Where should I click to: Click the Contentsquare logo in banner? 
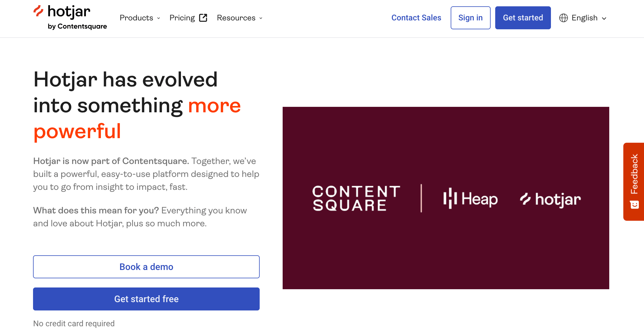356,198
